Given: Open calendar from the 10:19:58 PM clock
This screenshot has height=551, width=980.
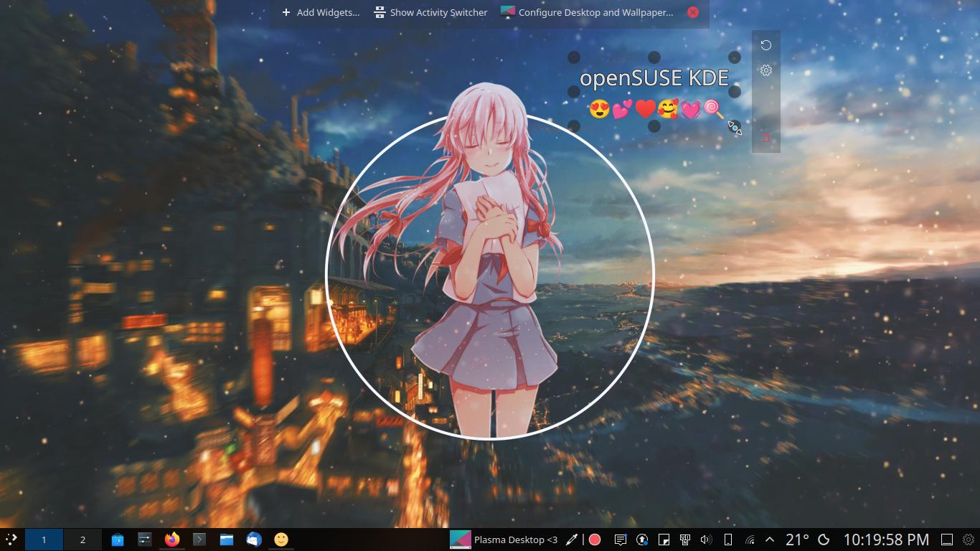Looking at the screenshot, I should (886, 540).
